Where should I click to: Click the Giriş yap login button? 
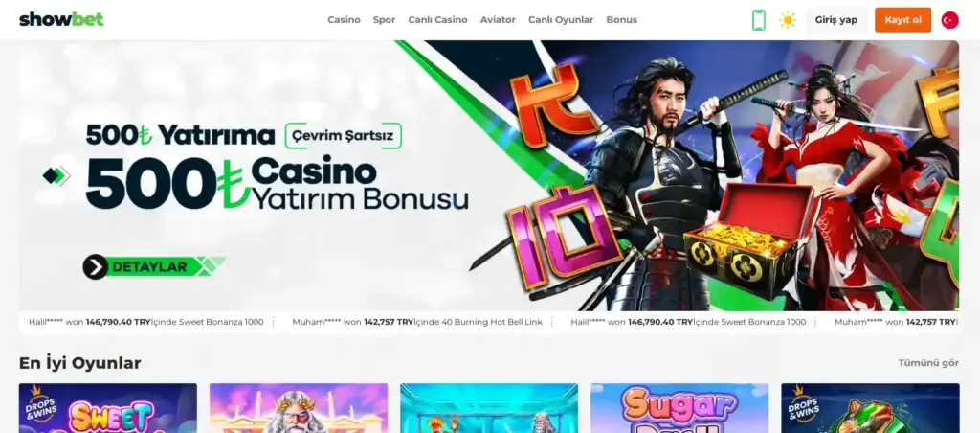(835, 20)
